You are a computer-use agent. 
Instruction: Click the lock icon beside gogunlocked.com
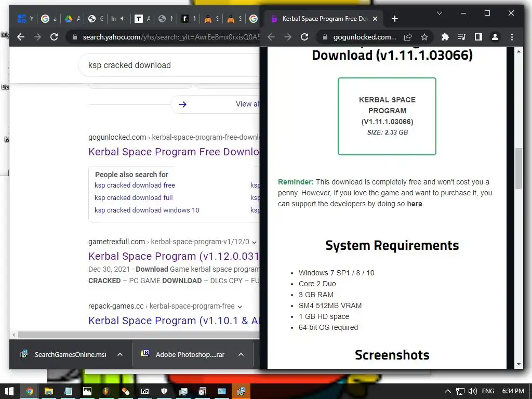[x=325, y=37]
